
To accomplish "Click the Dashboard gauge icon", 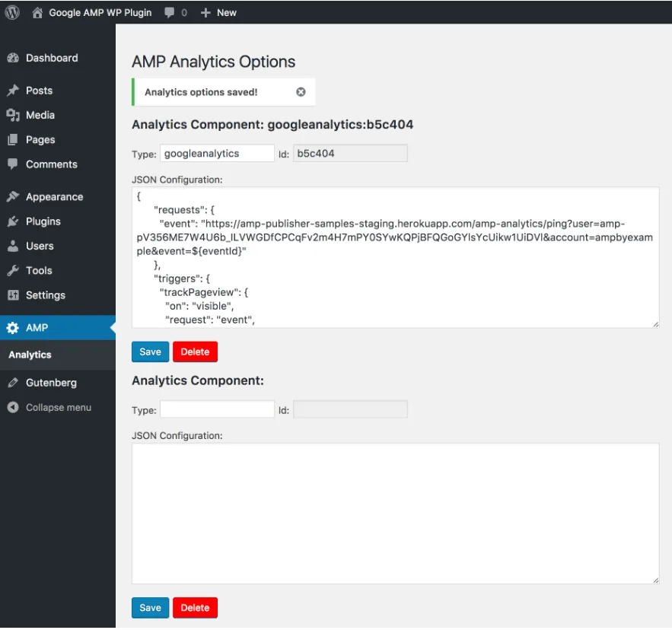I will (x=13, y=58).
